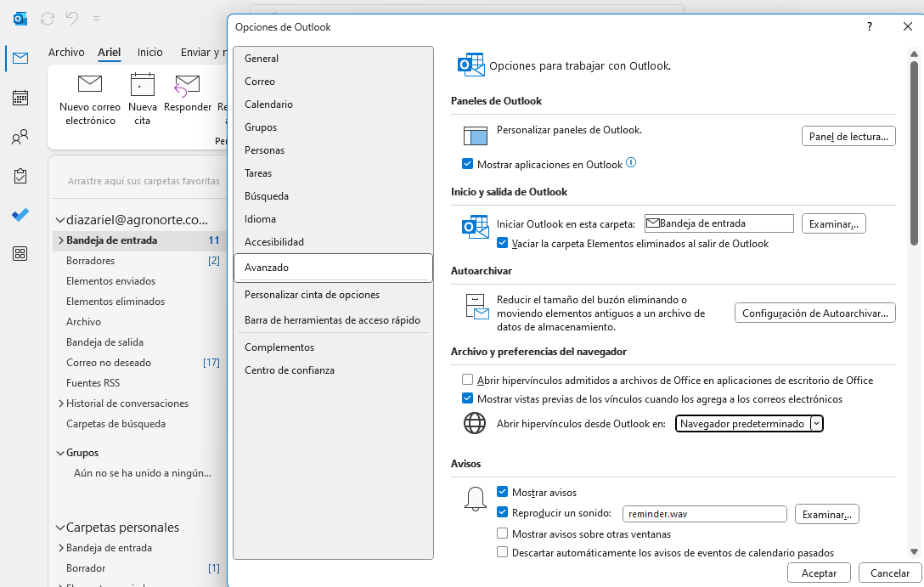
Task: Select General in options list
Action: click(x=333, y=59)
